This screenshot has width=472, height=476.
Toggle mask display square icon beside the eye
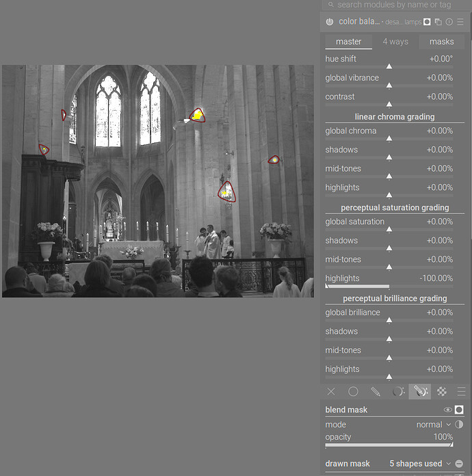tap(459, 410)
